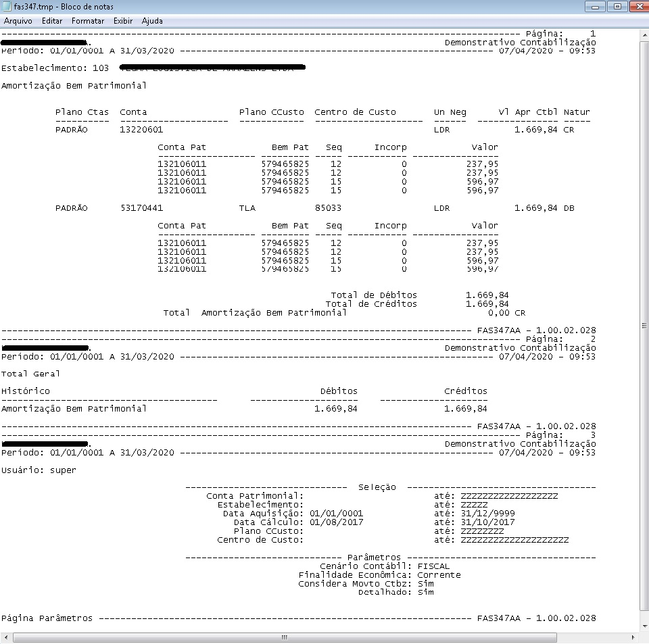Click the vertical scrollbar down arrow
The image size is (649, 644).
(644, 626)
